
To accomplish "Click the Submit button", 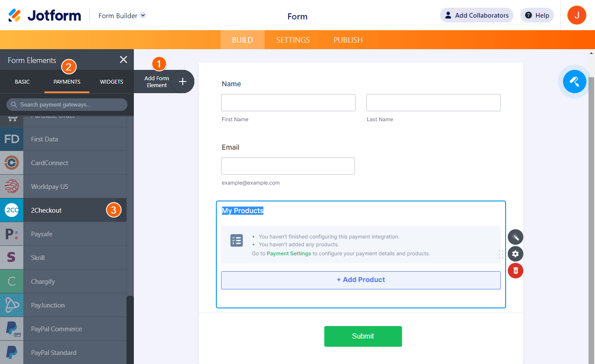I will pyautogui.click(x=363, y=336).
